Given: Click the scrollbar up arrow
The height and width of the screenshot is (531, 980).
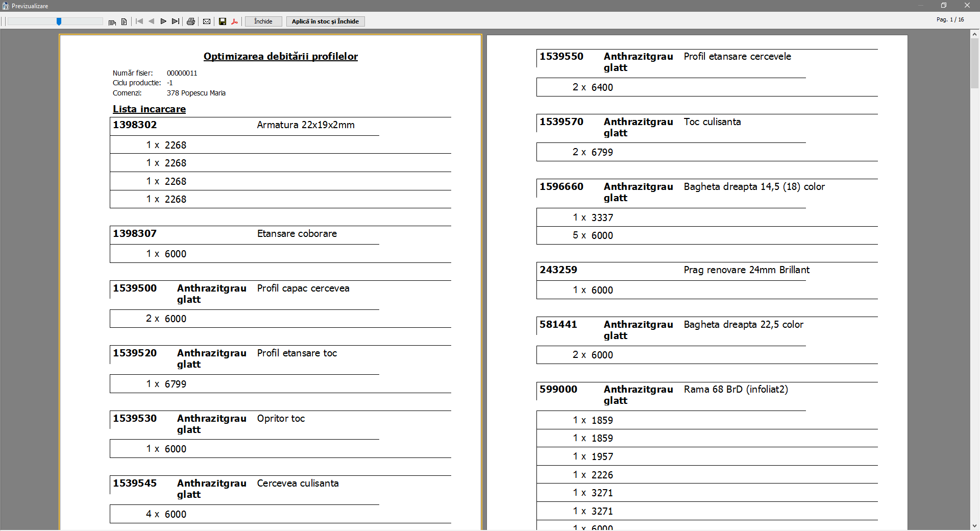Looking at the screenshot, I should coord(974,34).
